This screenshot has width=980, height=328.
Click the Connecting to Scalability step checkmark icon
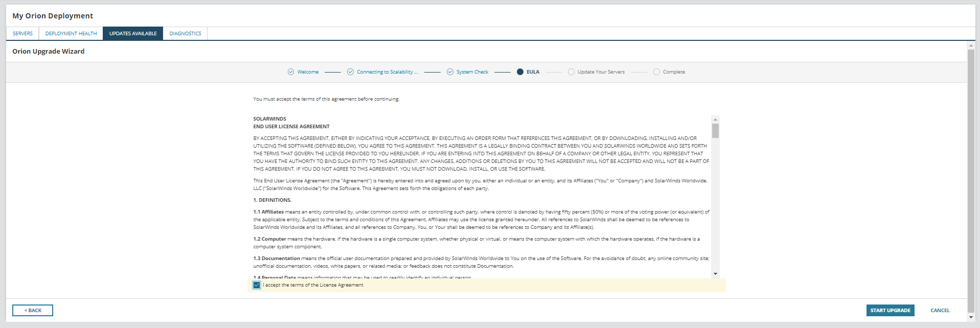pos(350,72)
